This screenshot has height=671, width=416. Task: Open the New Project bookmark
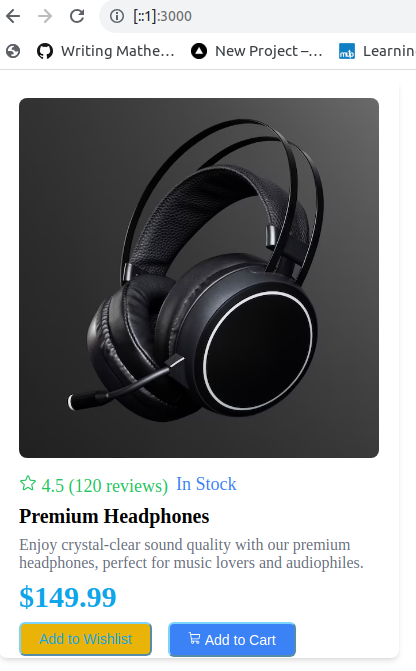coord(268,51)
